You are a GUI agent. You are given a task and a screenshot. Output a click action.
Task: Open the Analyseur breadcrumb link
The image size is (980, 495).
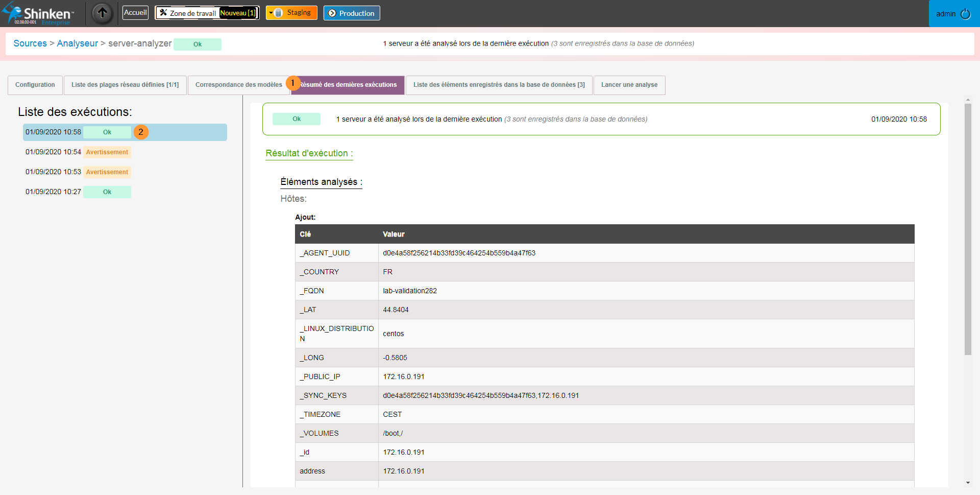77,43
